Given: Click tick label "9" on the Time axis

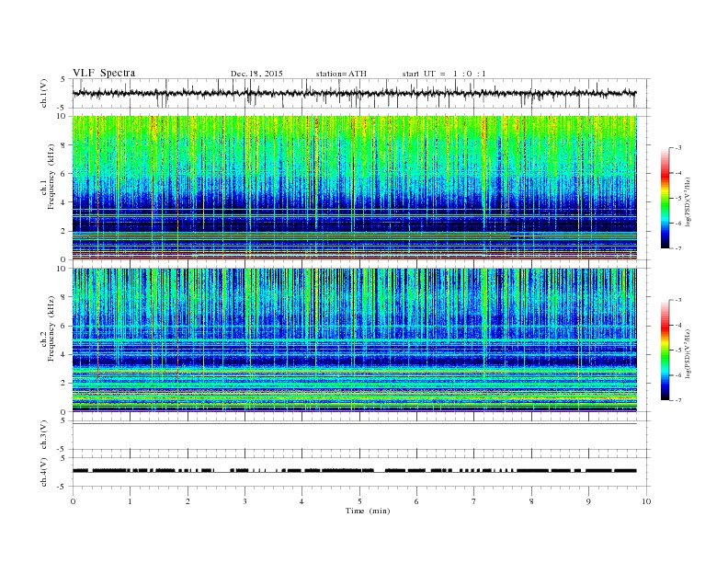Looking at the screenshot, I should click(x=588, y=501).
